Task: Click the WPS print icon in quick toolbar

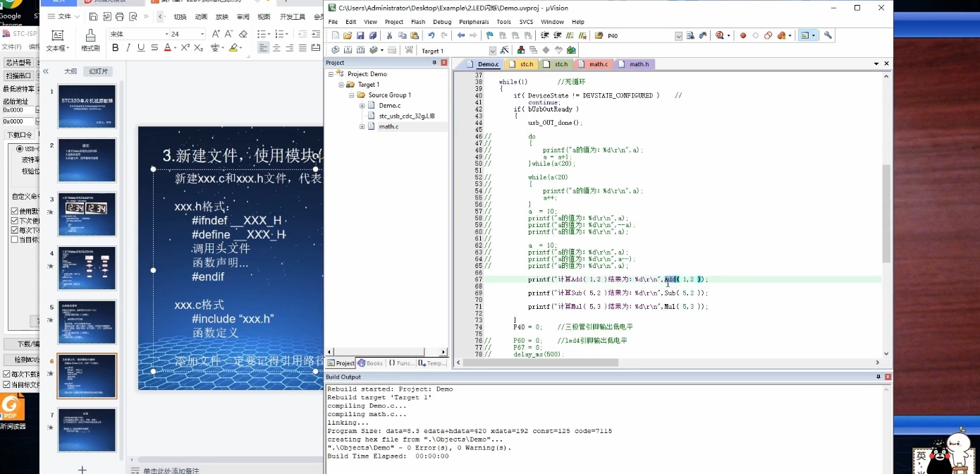Action: (120, 16)
